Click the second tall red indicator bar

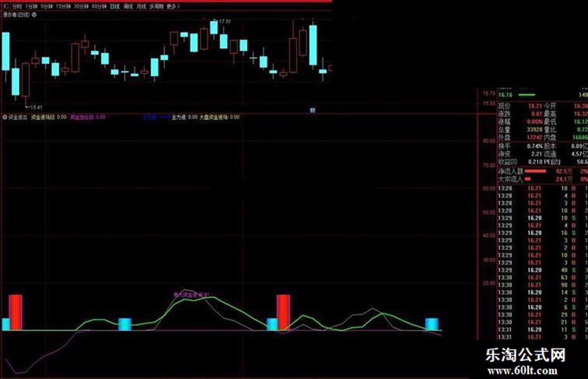(x=283, y=312)
